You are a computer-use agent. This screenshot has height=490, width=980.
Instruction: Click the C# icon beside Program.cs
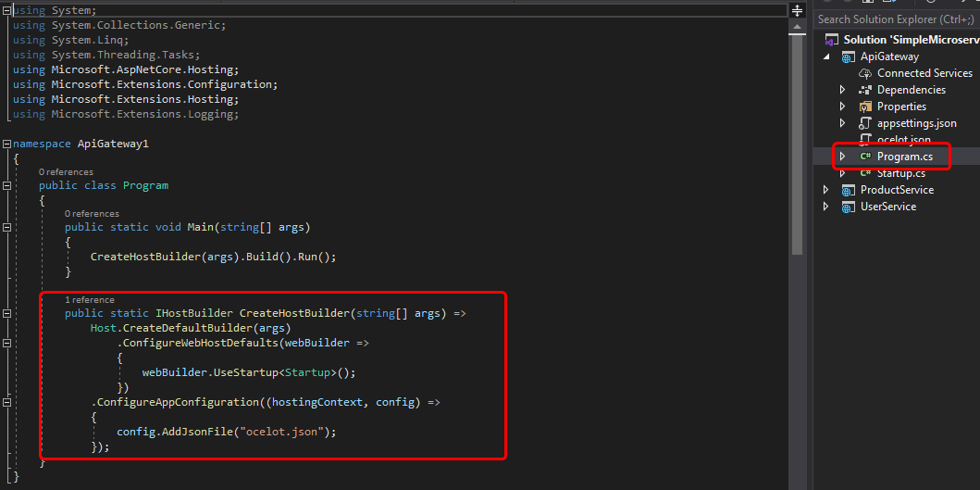(865, 157)
